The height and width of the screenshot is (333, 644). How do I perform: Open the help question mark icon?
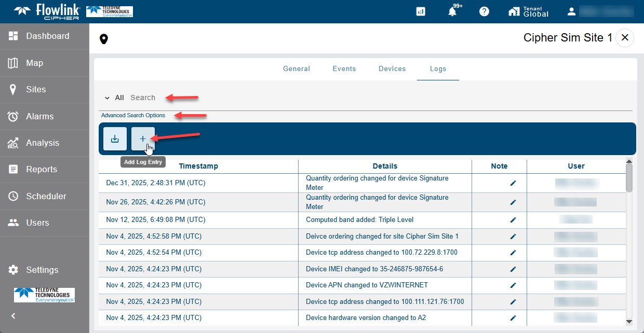[484, 11]
